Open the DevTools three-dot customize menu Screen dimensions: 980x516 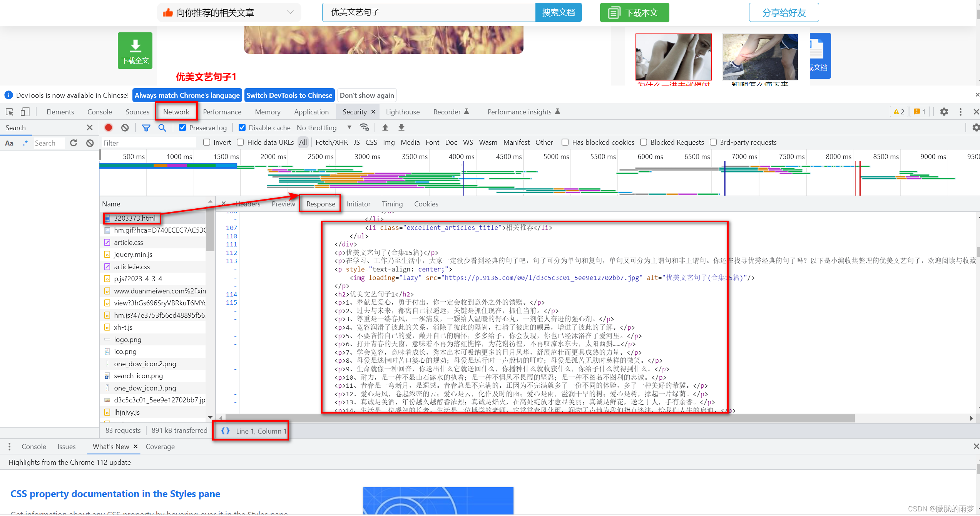(960, 112)
